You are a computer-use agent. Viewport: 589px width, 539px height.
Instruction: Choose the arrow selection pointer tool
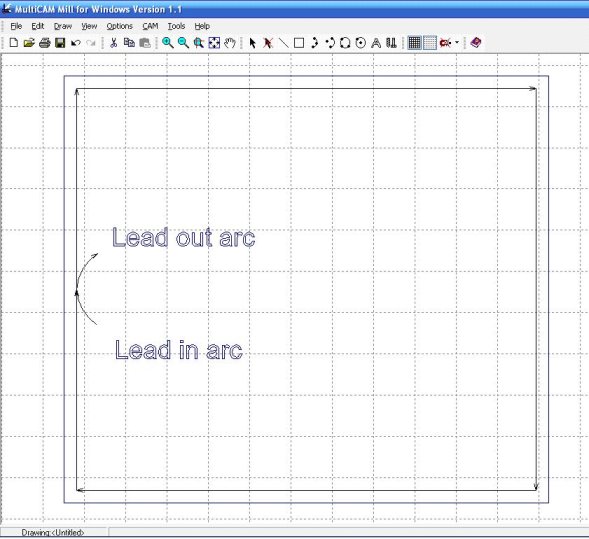252,43
